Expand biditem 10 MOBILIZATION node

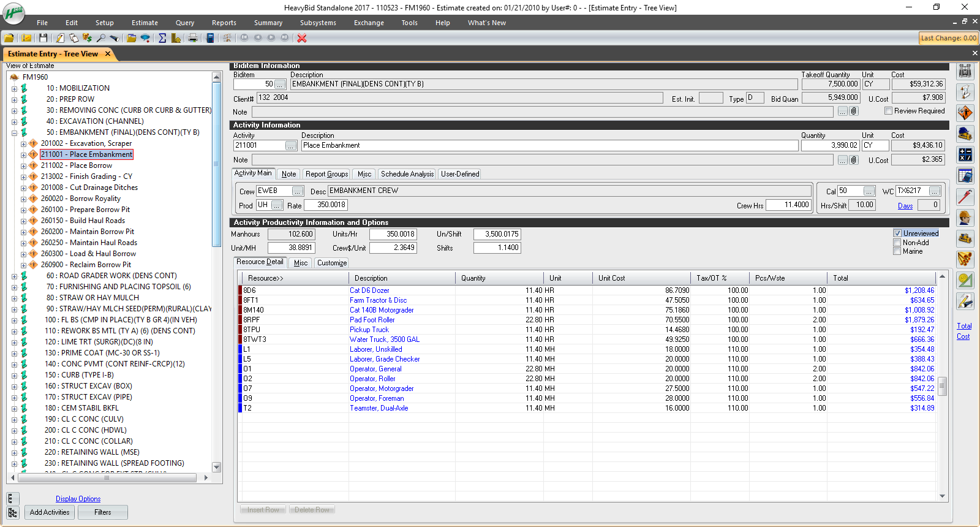click(x=14, y=89)
